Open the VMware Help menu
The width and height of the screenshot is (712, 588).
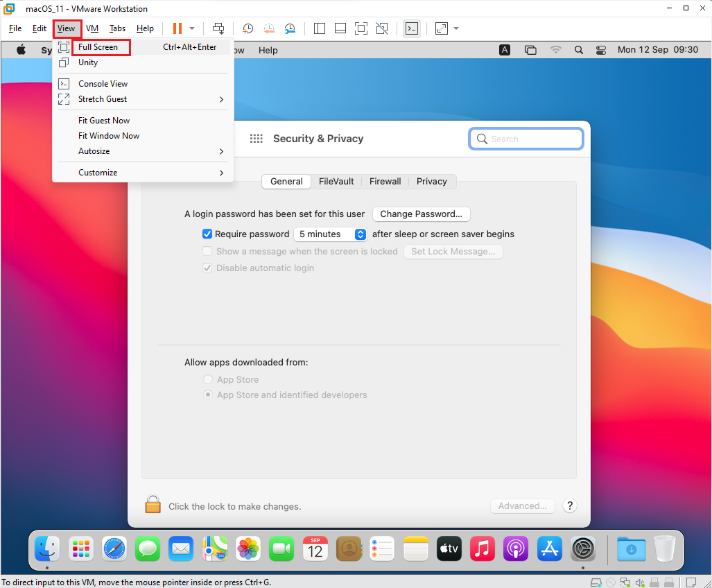tap(145, 28)
